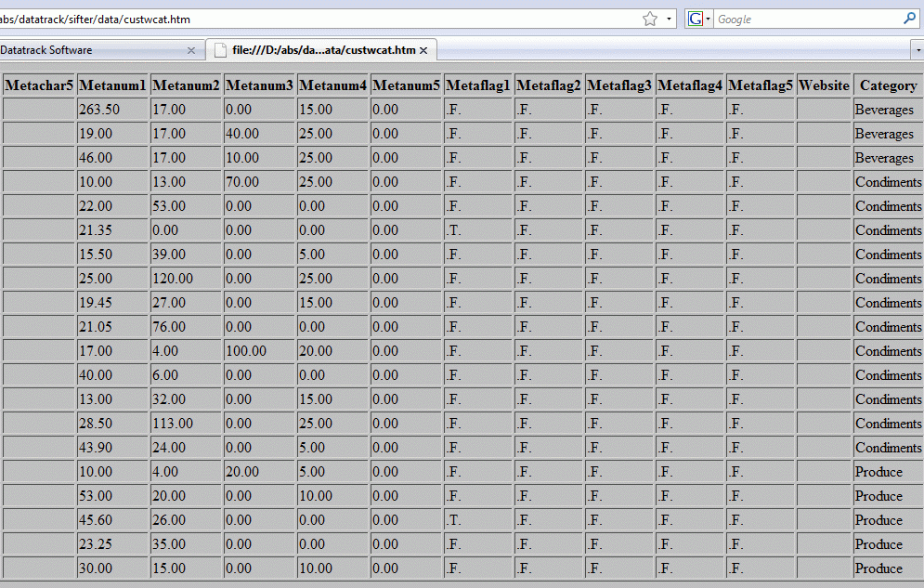Click the bookmark star icon
The image size is (924, 588).
[x=650, y=19]
